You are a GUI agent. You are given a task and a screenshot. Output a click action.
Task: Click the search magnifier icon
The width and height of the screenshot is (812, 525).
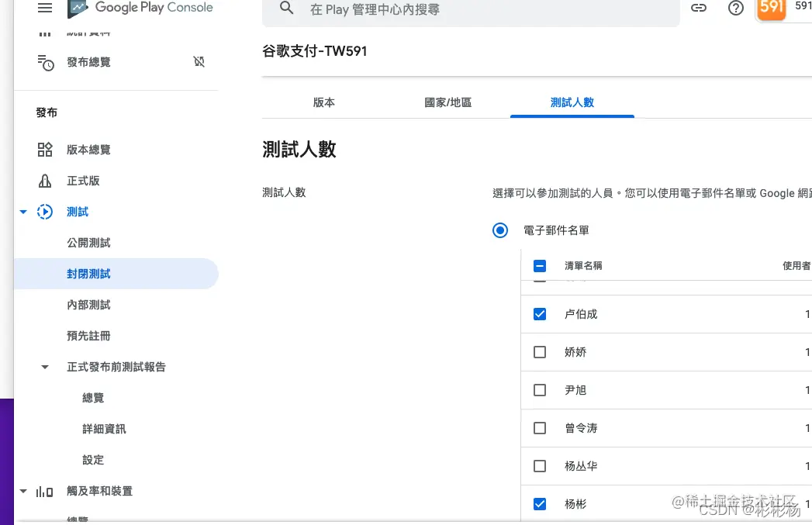click(x=286, y=8)
